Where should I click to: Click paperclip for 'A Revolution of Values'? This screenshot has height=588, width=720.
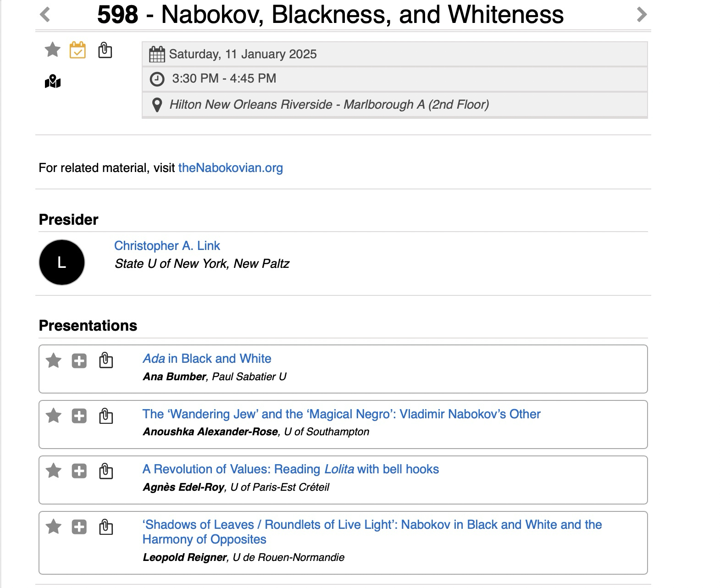tap(106, 471)
